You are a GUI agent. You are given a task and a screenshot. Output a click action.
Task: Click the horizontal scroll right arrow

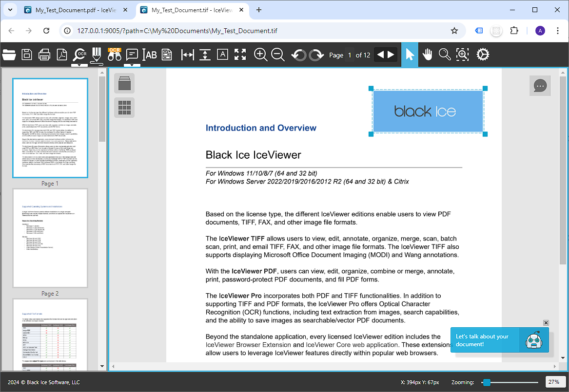(x=554, y=366)
